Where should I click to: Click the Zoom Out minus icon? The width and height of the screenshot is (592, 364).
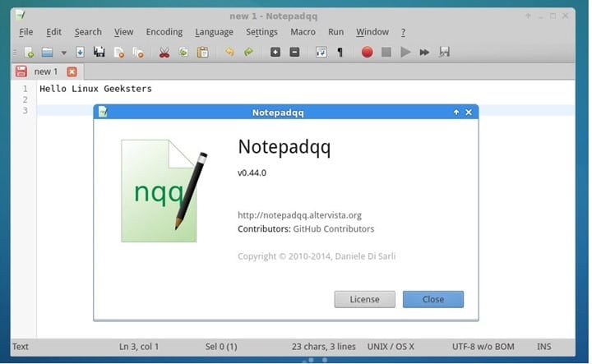pyautogui.click(x=294, y=52)
